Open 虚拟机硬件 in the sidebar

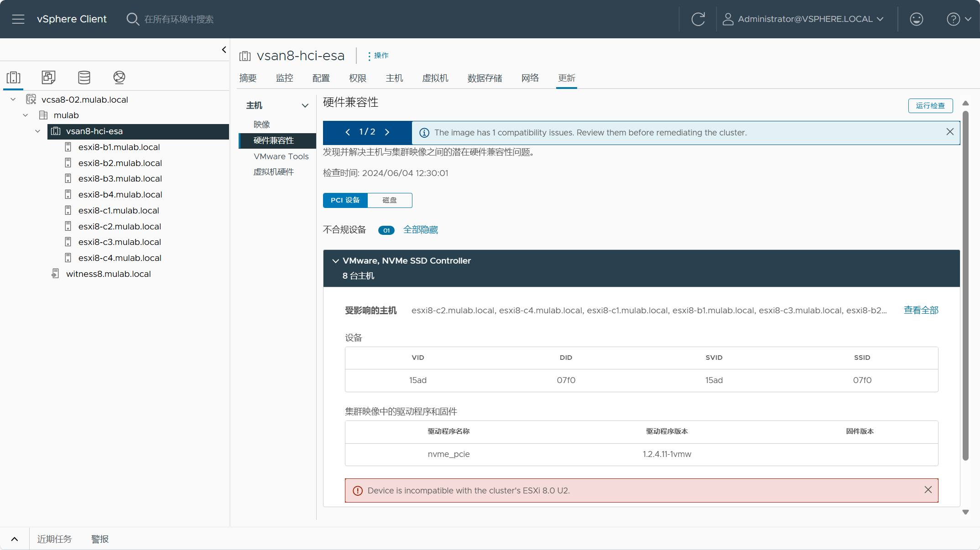click(274, 172)
